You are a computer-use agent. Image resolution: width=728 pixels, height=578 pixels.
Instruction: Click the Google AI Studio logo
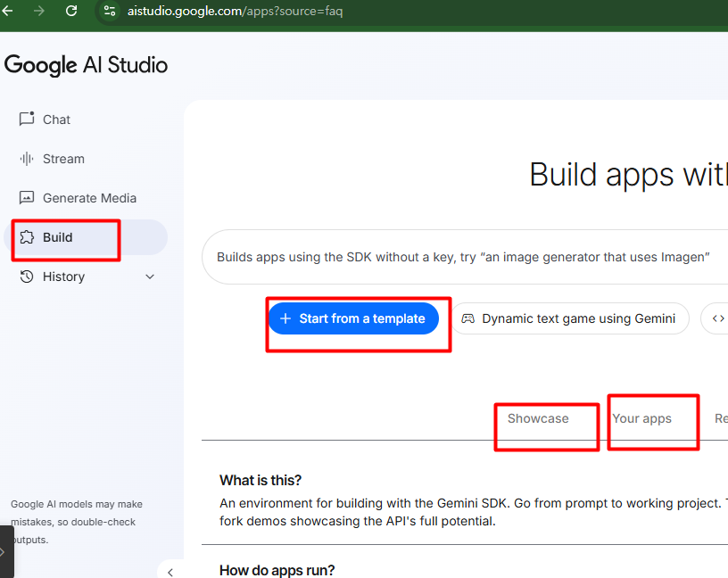pos(86,64)
